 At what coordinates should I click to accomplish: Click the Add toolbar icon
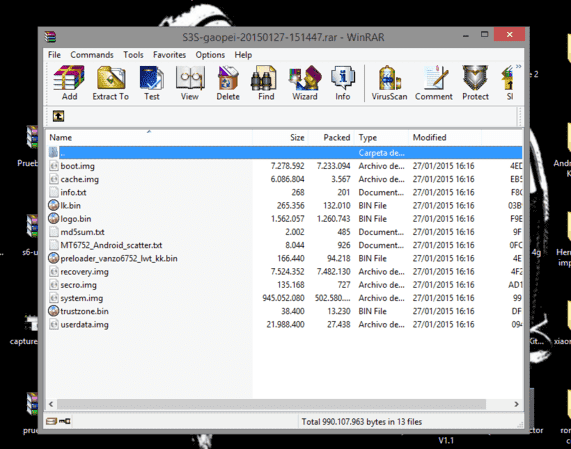(69, 83)
